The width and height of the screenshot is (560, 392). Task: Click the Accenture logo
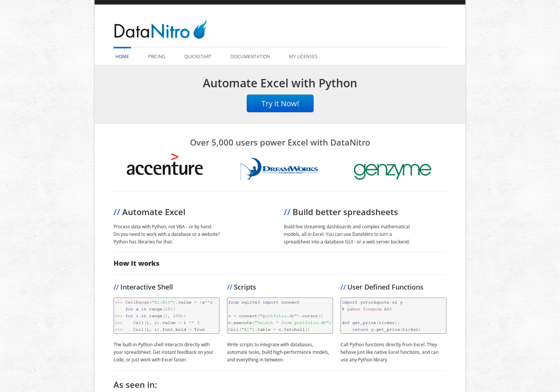point(165,165)
